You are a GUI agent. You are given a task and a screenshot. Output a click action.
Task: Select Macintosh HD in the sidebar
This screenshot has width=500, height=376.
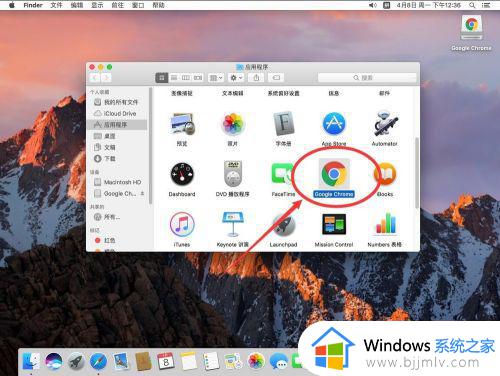pos(117,182)
